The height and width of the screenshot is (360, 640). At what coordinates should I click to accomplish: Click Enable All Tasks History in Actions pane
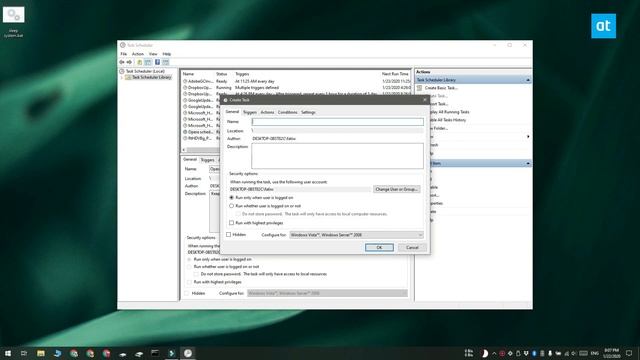(x=447, y=120)
